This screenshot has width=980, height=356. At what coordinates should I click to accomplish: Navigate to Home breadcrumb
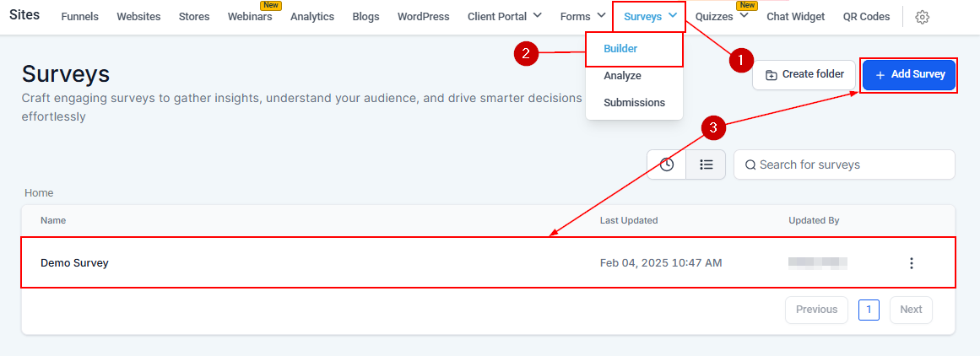pyautogui.click(x=39, y=193)
